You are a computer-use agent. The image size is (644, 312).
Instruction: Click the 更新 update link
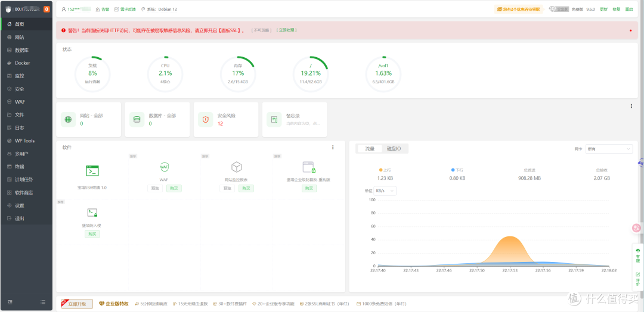(603, 9)
